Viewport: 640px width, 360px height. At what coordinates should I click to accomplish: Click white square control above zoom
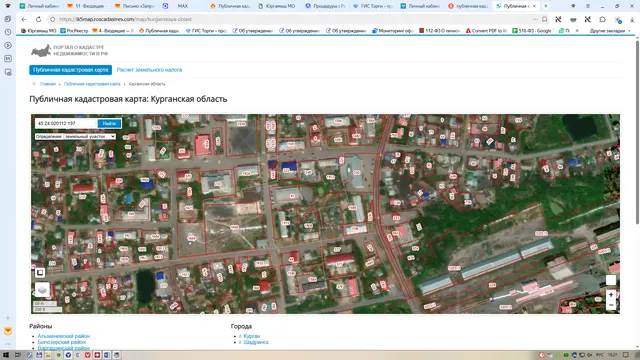[x=611, y=280]
